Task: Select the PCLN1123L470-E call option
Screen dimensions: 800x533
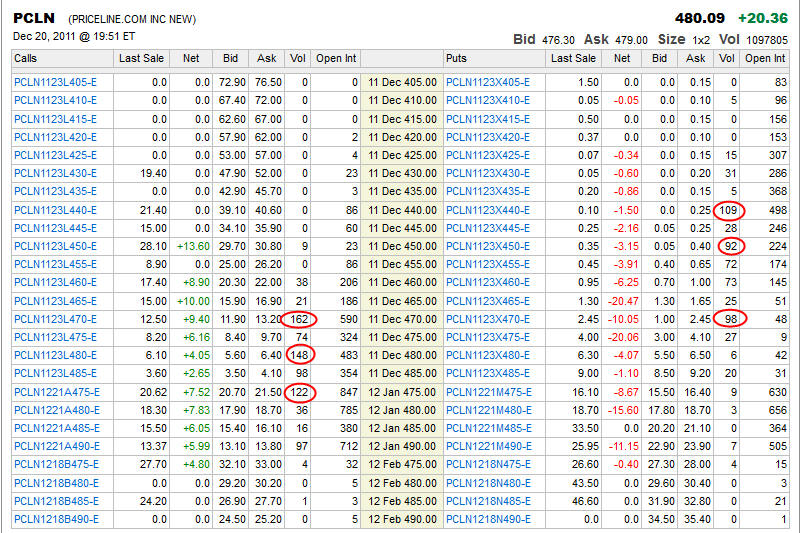Action: point(55,319)
